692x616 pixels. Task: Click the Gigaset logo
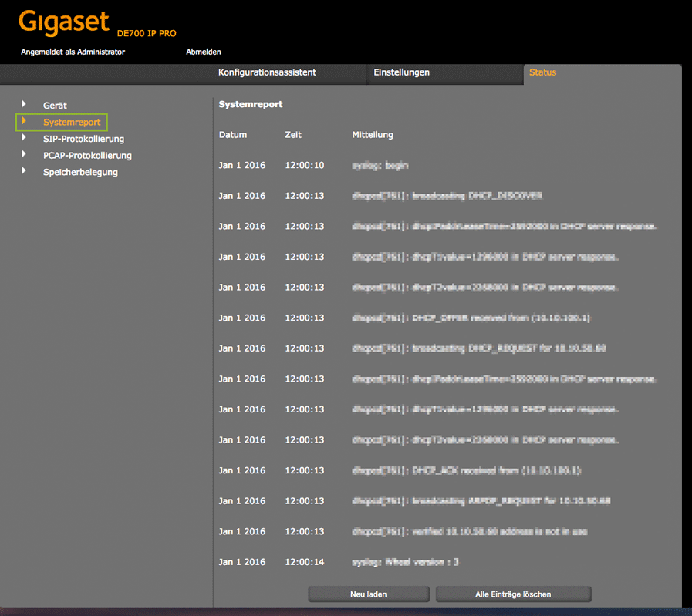pos(64,24)
